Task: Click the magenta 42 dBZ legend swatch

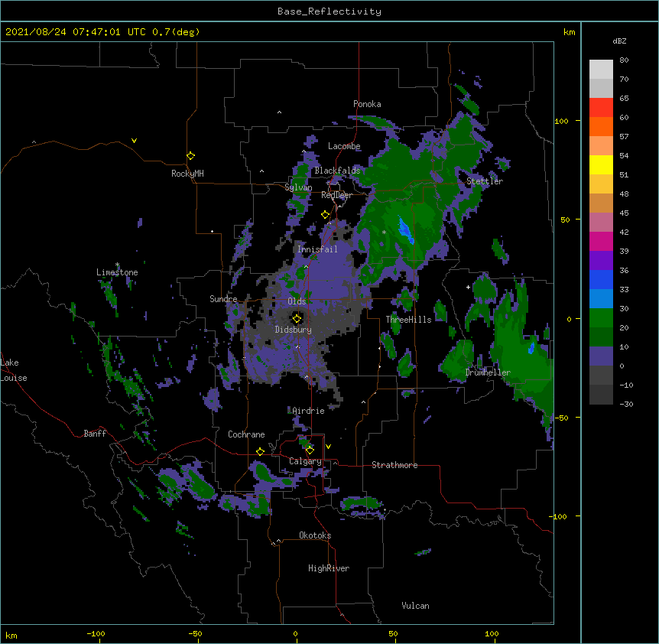Action: point(601,241)
